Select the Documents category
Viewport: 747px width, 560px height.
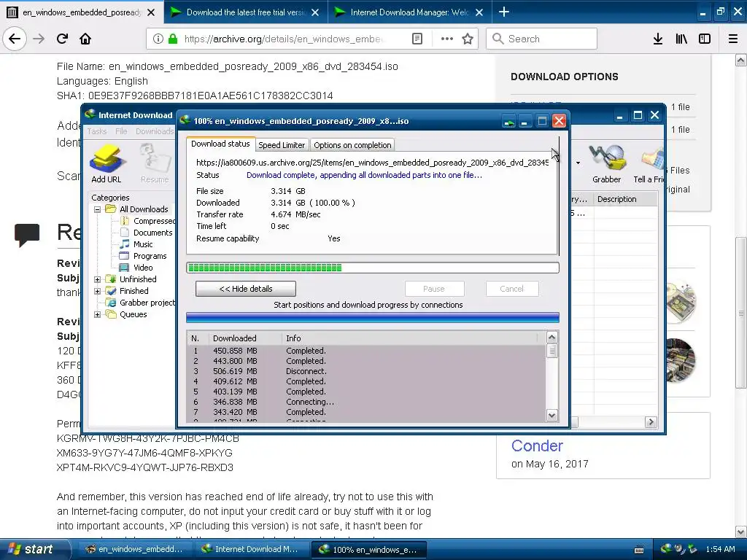(x=152, y=233)
